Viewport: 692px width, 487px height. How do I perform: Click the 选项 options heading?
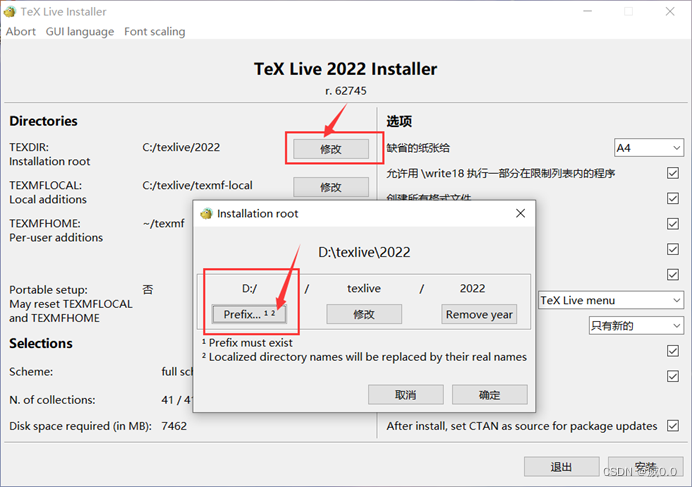[399, 121]
